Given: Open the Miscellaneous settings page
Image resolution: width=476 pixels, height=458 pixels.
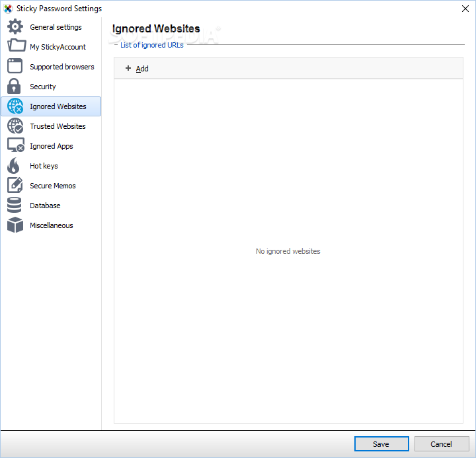Looking at the screenshot, I should click(x=52, y=225).
